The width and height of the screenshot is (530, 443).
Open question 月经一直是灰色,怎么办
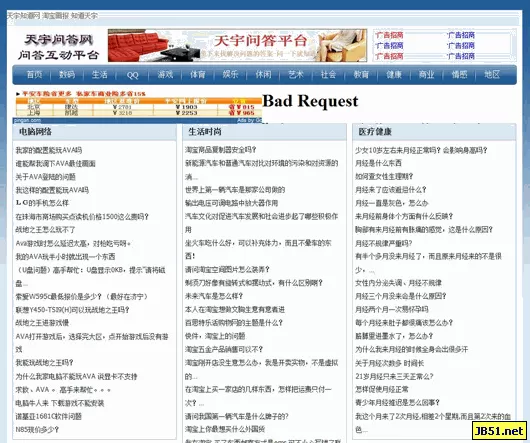[x=392, y=203]
